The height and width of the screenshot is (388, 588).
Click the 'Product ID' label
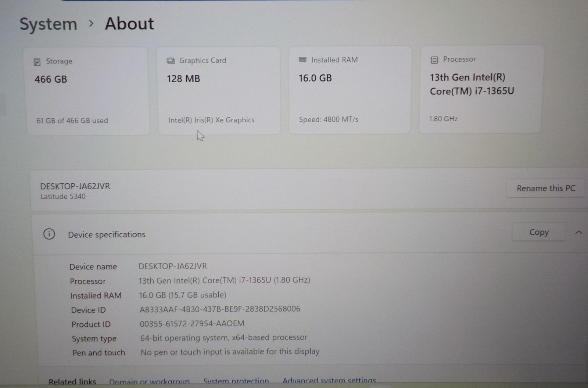(91, 324)
